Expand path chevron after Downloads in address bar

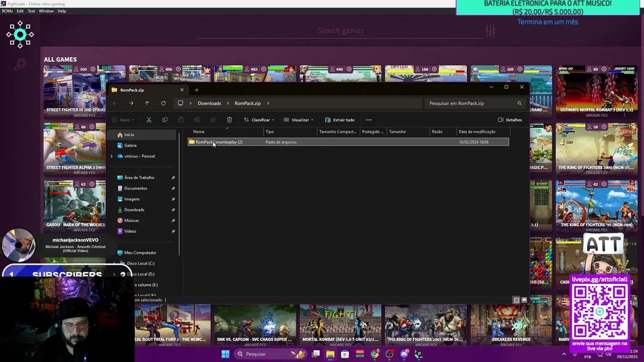[x=228, y=103]
